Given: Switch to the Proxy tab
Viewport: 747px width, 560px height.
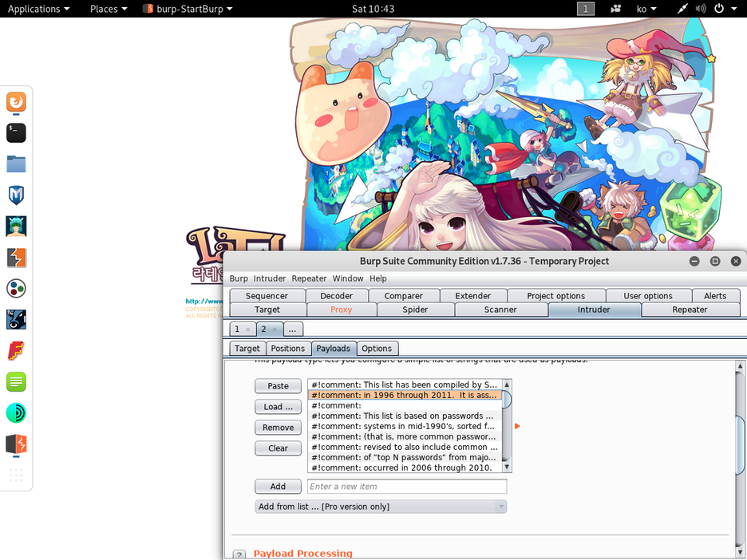Looking at the screenshot, I should pos(341,310).
